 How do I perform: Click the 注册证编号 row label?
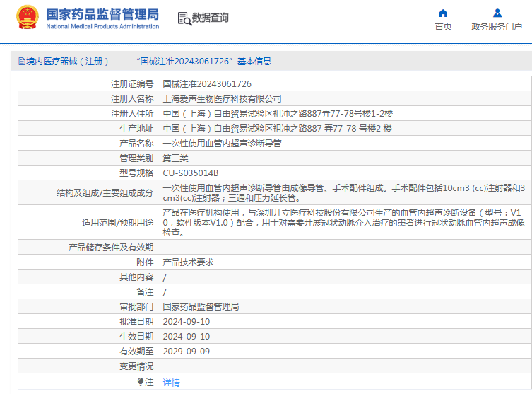[x=132, y=84]
